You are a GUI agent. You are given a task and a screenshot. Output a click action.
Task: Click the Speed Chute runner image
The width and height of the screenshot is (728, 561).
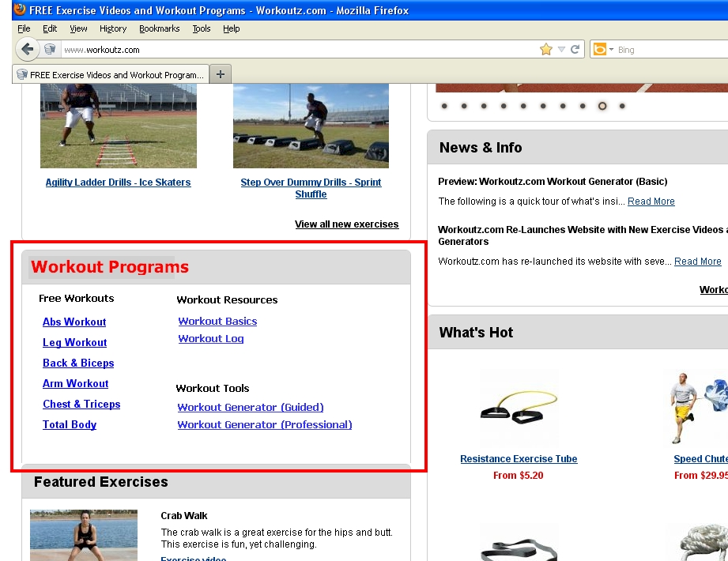(698, 408)
